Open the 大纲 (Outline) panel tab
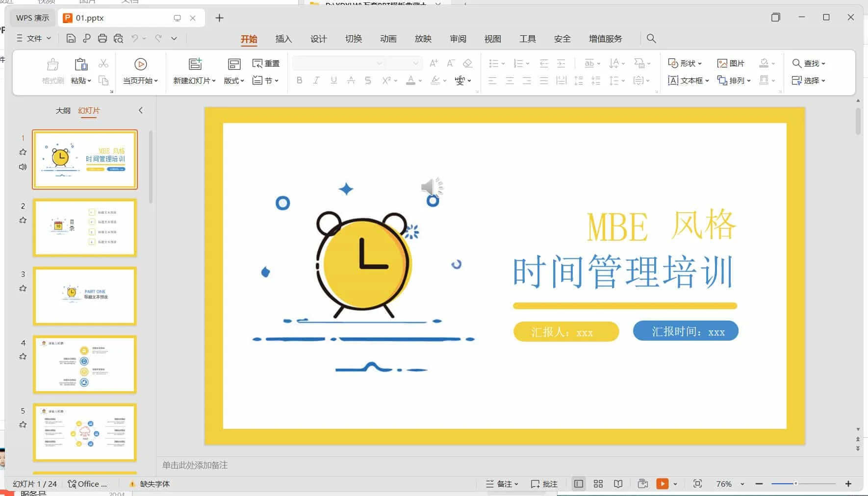Screen dimensions: 868x496 tap(63, 110)
